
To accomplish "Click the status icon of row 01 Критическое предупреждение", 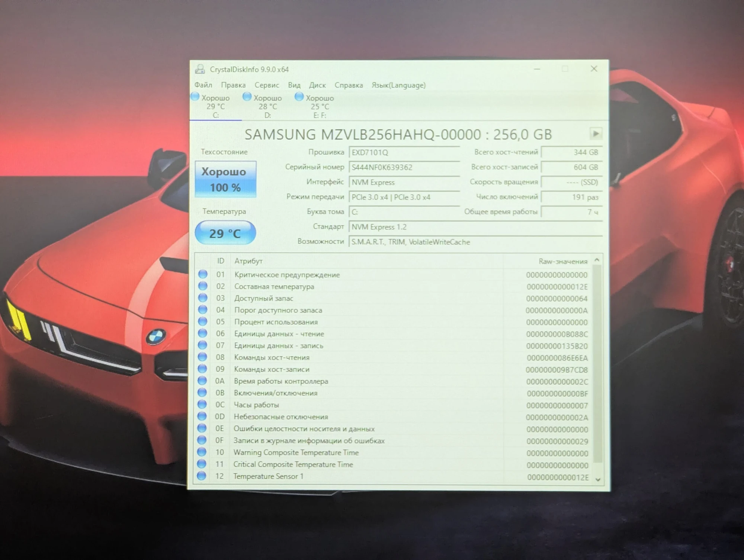I will pos(203,274).
